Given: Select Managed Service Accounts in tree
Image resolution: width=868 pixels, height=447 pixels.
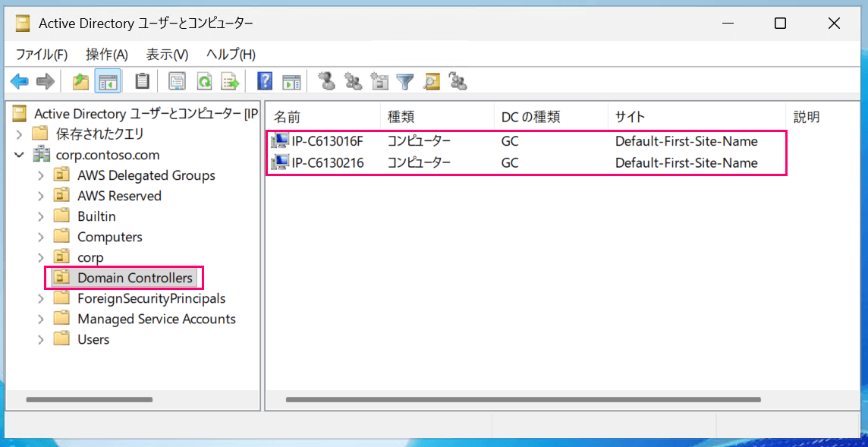Looking at the screenshot, I should pos(156,319).
